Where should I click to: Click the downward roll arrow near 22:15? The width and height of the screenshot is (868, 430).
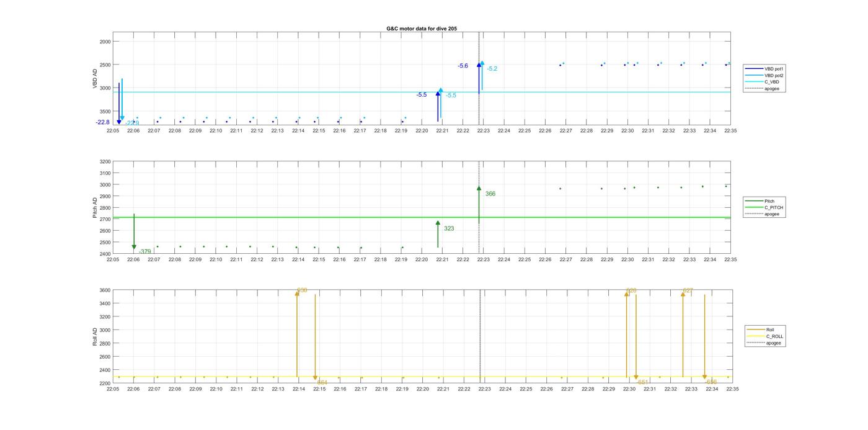[x=316, y=338]
